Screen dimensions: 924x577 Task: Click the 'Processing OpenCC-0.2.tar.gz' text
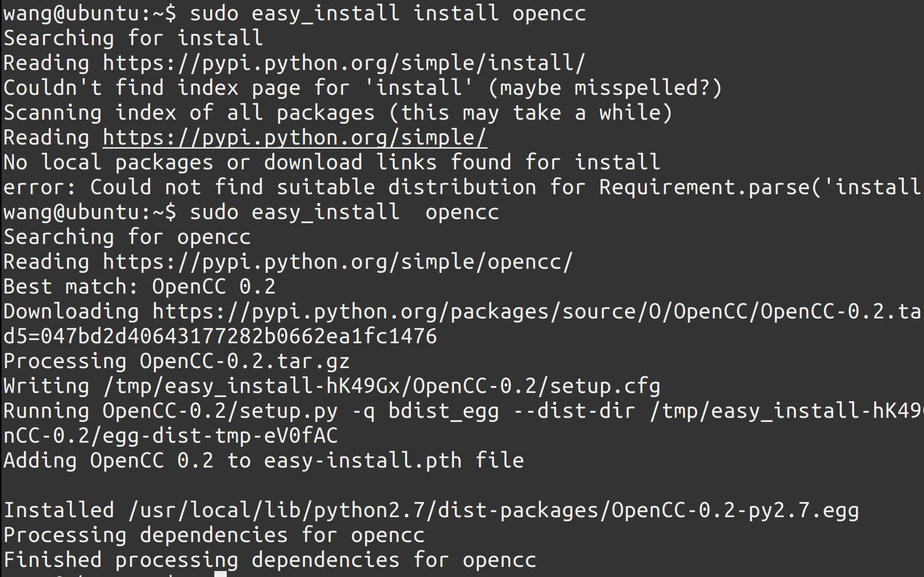[x=176, y=361]
